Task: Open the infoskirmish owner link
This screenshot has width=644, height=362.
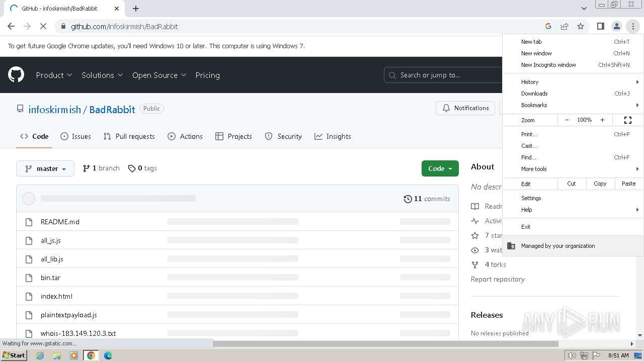Action: click(55, 110)
